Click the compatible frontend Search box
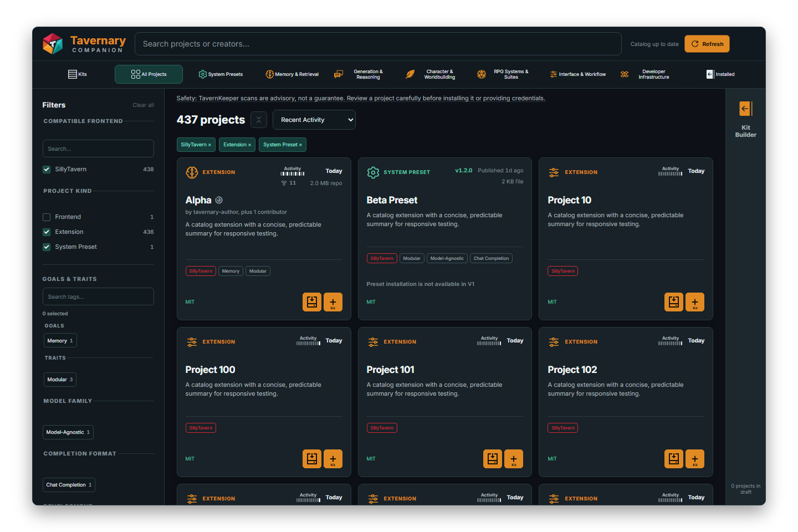Viewport: 798px width, 532px height. (x=98, y=149)
